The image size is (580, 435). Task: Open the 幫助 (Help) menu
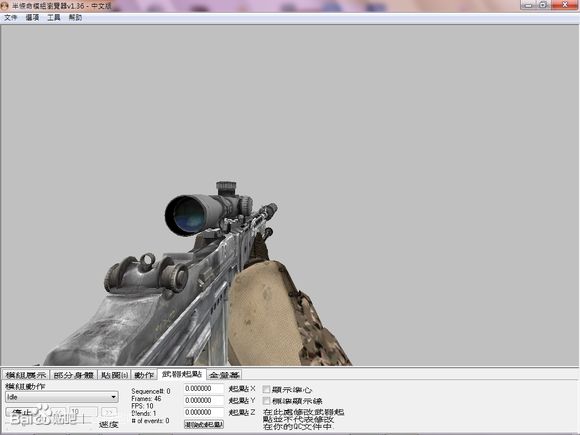point(75,17)
